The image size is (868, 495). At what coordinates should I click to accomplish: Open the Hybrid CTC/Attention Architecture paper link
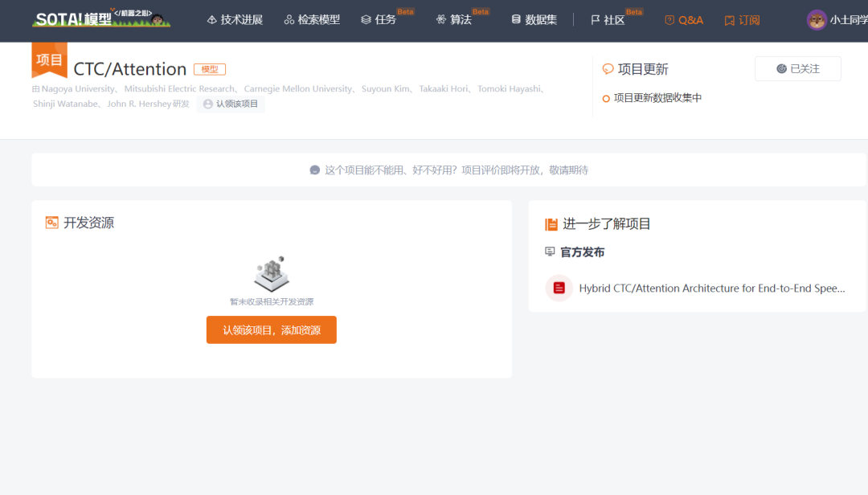click(712, 288)
